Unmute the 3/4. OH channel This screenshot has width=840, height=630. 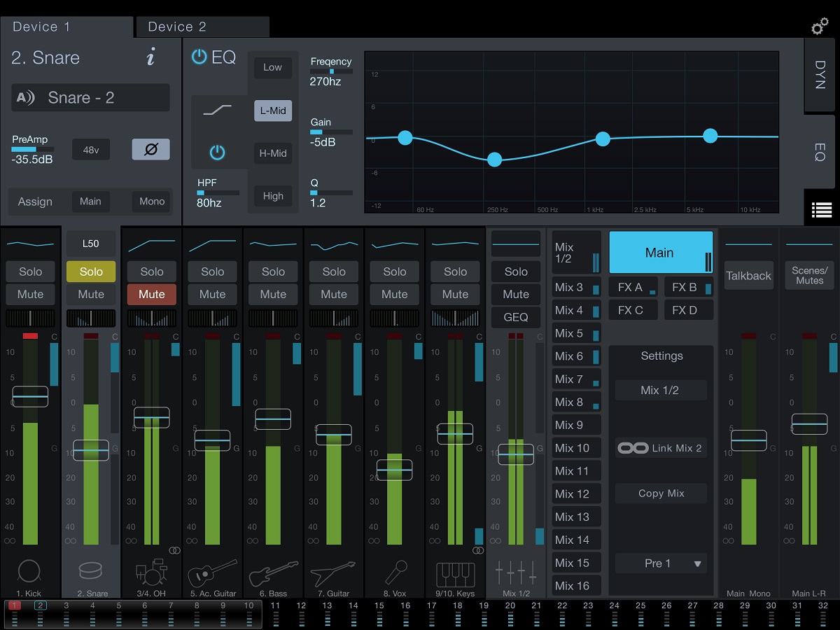tap(151, 295)
